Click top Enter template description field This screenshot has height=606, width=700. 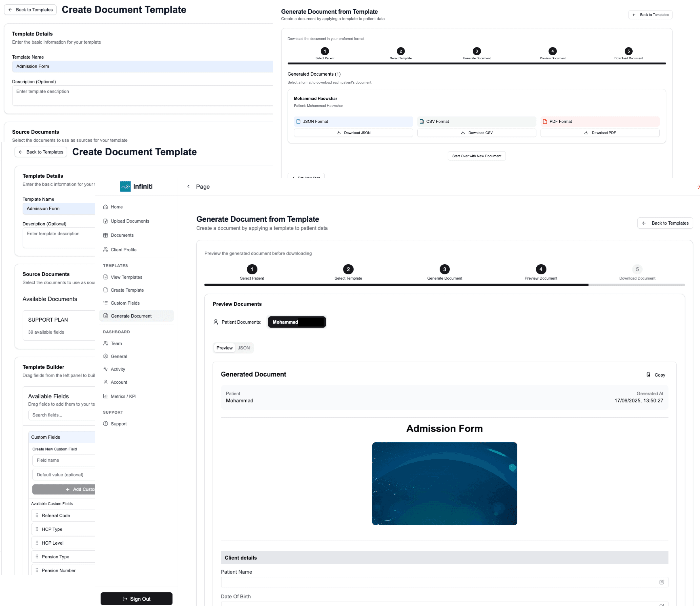point(142,95)
